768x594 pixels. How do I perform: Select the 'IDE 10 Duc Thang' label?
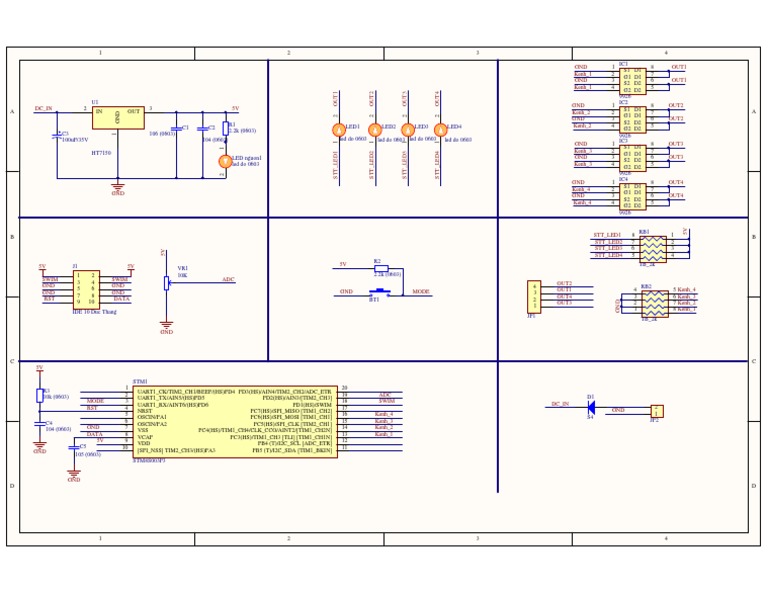(95, 311)
